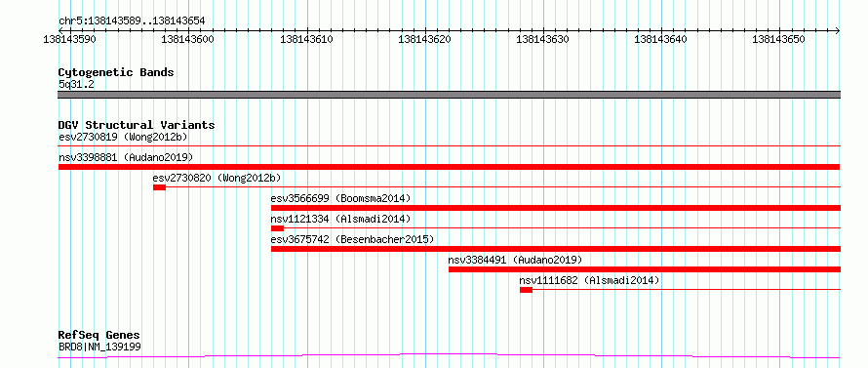The width and height of the screenshot is (868, 368).
Task: Select the nsv3384491 red variant bar
Action: [x=645, y=268]
